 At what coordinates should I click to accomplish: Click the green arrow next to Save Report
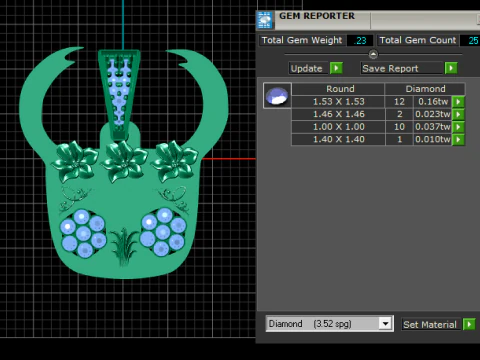click(451, 68)
